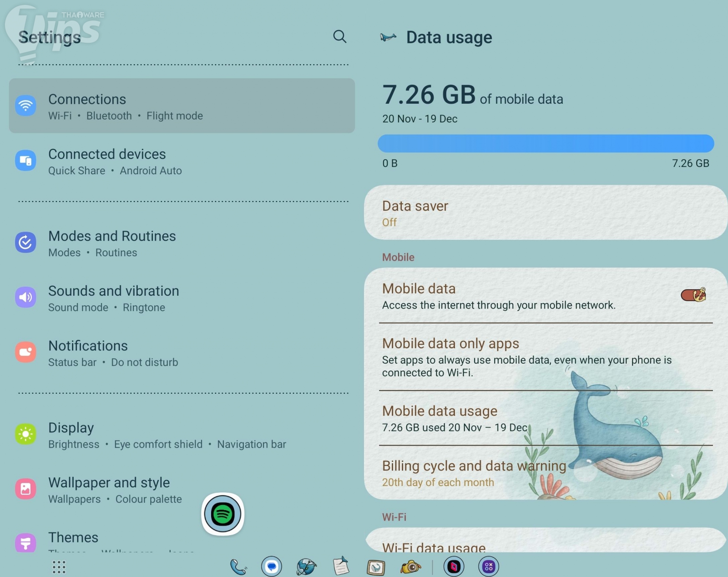Click "Navigation bar" under Display
728x577 pixels.
tap(252, 444)
